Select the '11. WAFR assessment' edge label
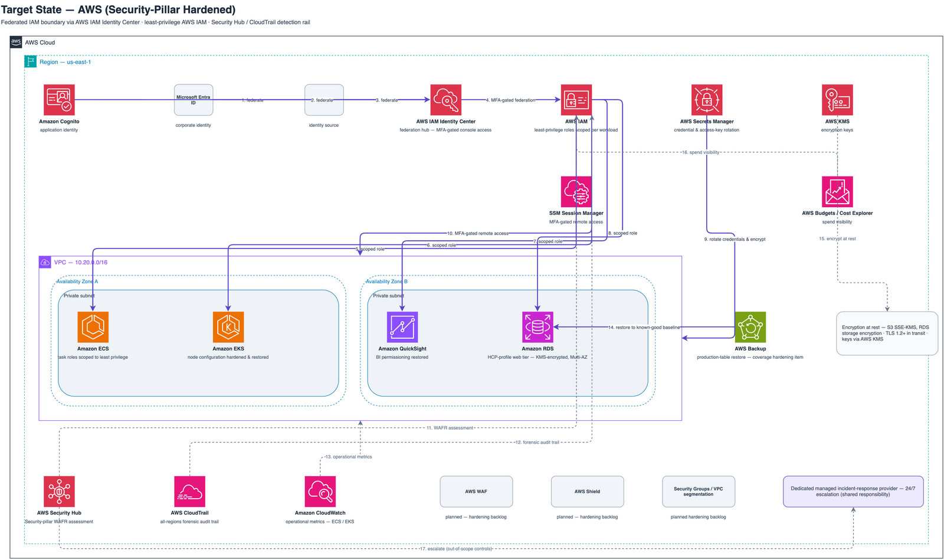 point(450,428)
